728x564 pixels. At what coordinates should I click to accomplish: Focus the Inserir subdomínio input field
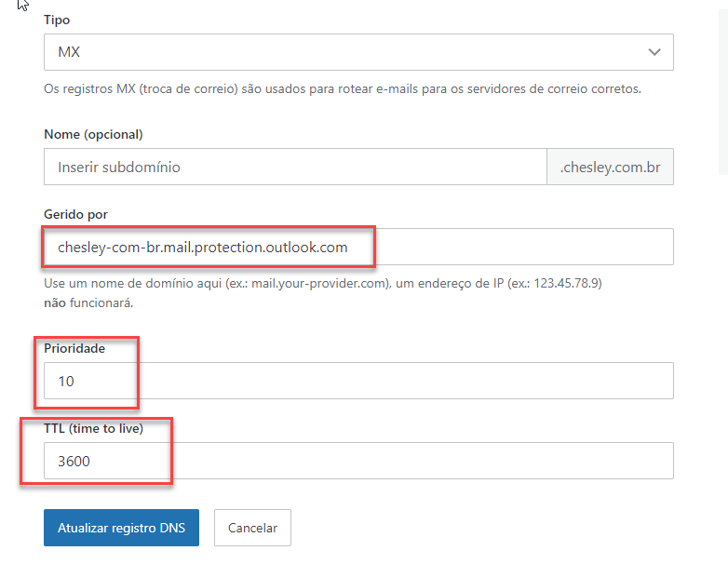pyautogui.click(x=294, y=168)
